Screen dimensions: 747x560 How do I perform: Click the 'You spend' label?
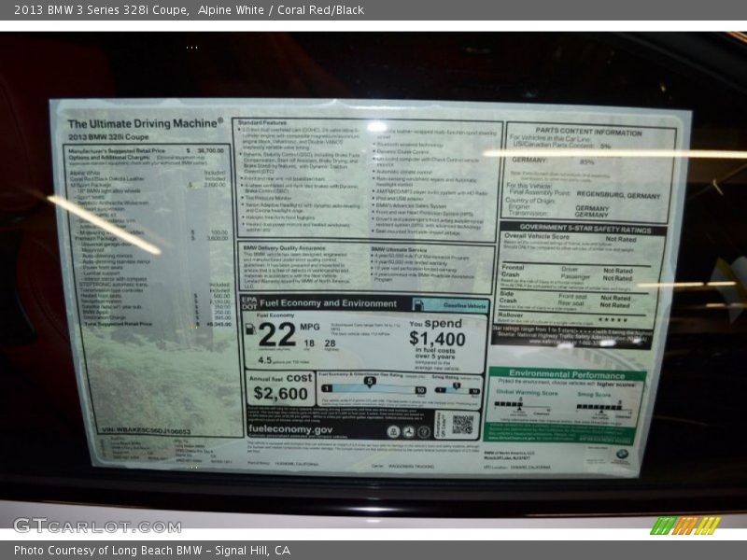click(x=435, y=324)
